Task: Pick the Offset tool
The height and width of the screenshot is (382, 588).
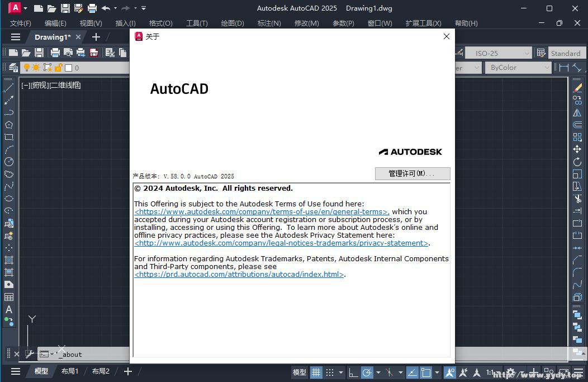Action: 577,125
